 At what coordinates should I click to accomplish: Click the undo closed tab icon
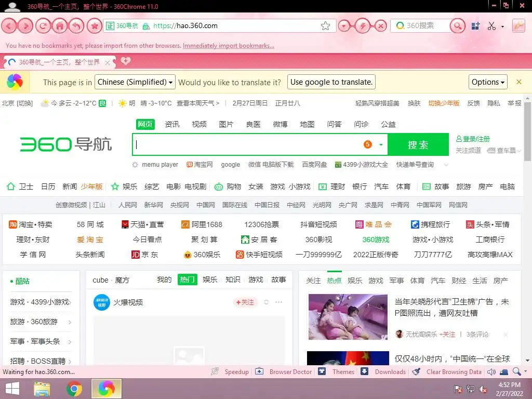[x=77, y=26]
